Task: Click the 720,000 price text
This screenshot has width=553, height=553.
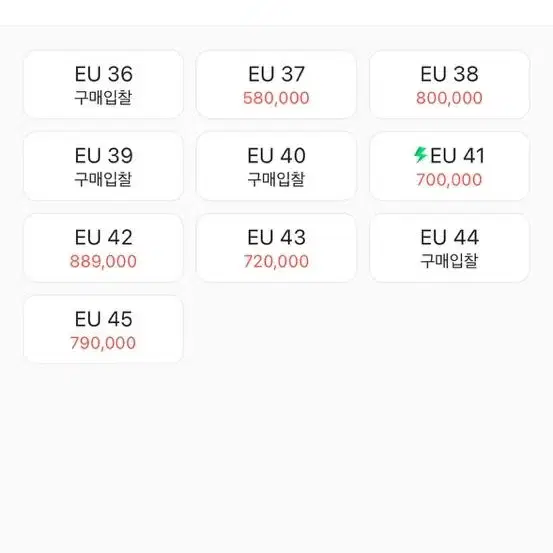Action: coord(276,262)
